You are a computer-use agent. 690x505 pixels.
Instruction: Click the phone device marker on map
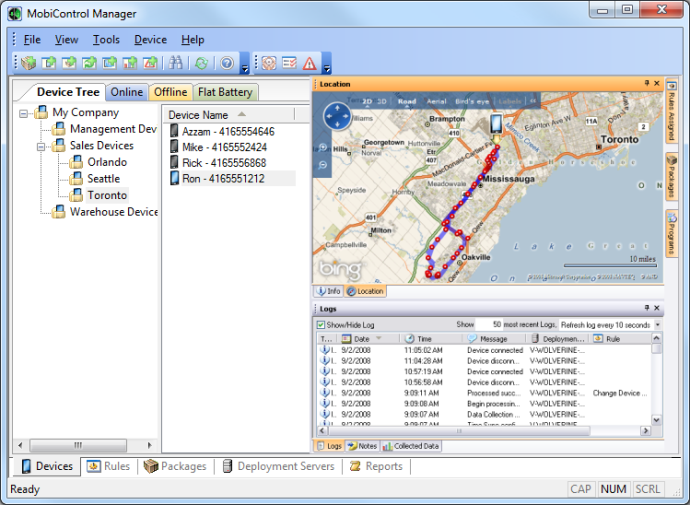[x=496, y=124]
